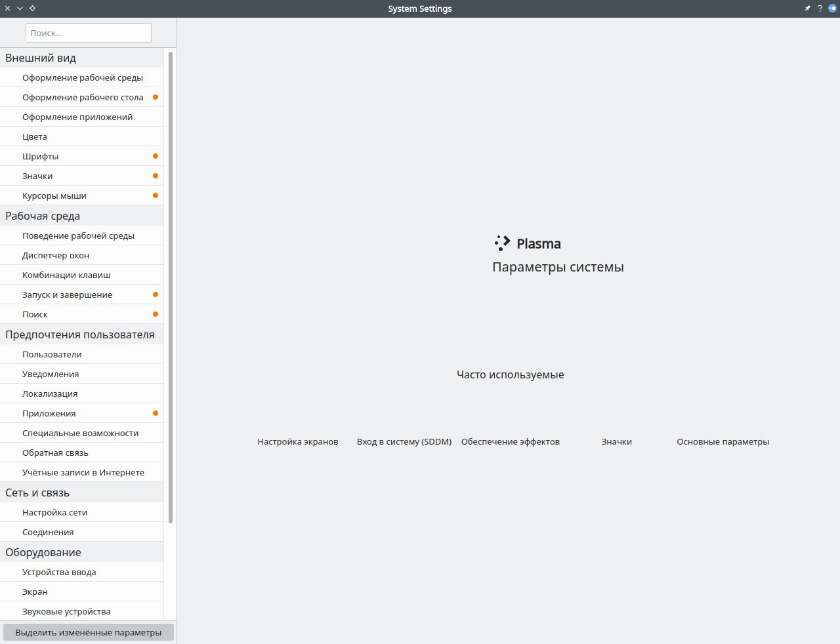Click the sidebar vertical scrollbar
The height and width of the screenshot is (644, 840).
[171, 287]
